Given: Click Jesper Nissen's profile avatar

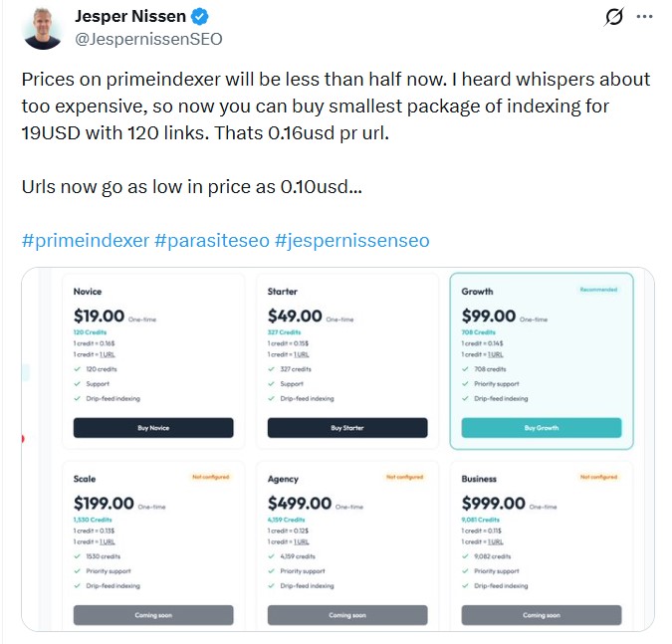Looking at the screenshot, I should 42,26.
